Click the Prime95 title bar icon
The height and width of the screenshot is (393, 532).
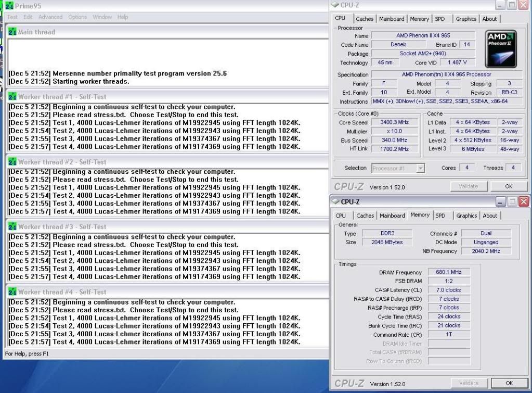tap(10, 6)
